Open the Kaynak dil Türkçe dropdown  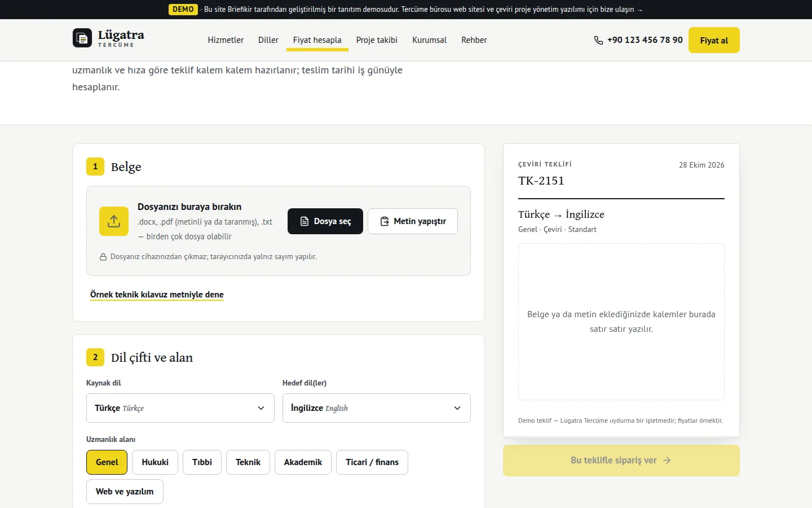point(180,408)
